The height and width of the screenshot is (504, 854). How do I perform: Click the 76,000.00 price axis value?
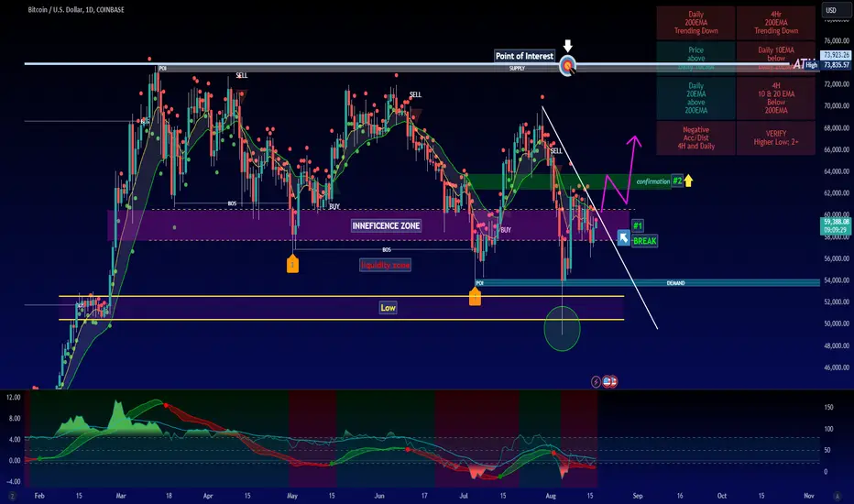coord(836,41)
